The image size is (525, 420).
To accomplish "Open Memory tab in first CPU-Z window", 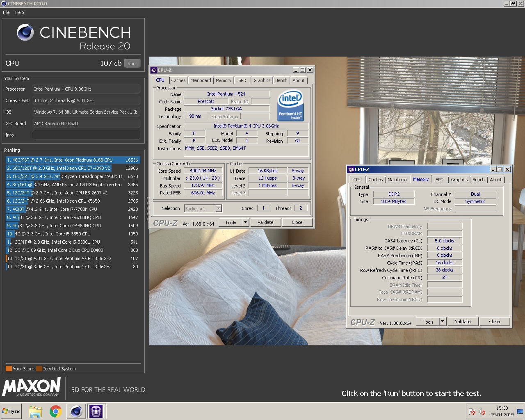I will (224, 80).
